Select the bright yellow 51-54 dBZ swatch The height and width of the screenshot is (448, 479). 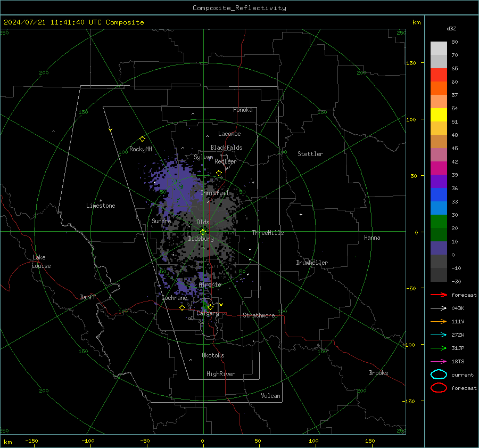point(439,115)
